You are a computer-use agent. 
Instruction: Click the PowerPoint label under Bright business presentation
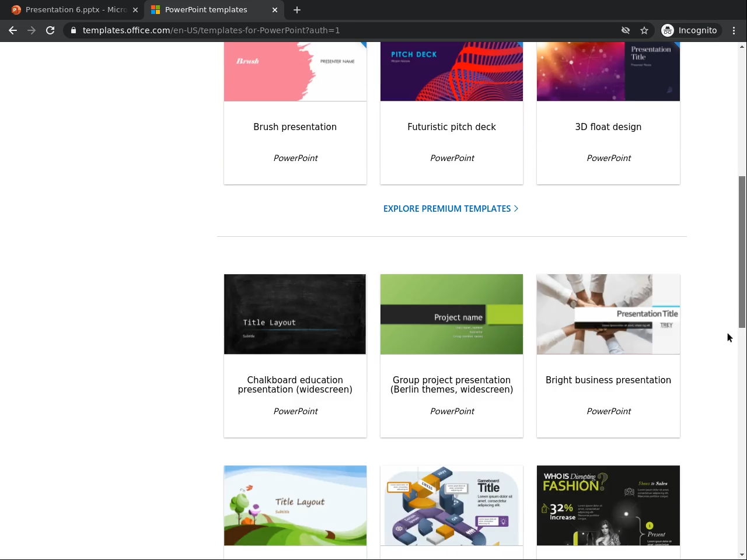click(x=608, y=411)
